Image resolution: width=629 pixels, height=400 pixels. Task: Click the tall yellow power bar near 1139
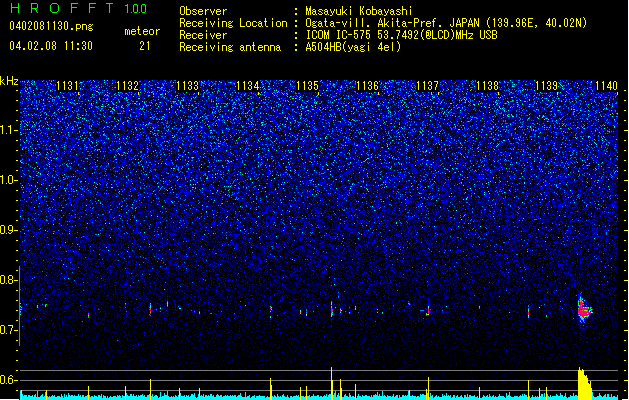(584, 383)
